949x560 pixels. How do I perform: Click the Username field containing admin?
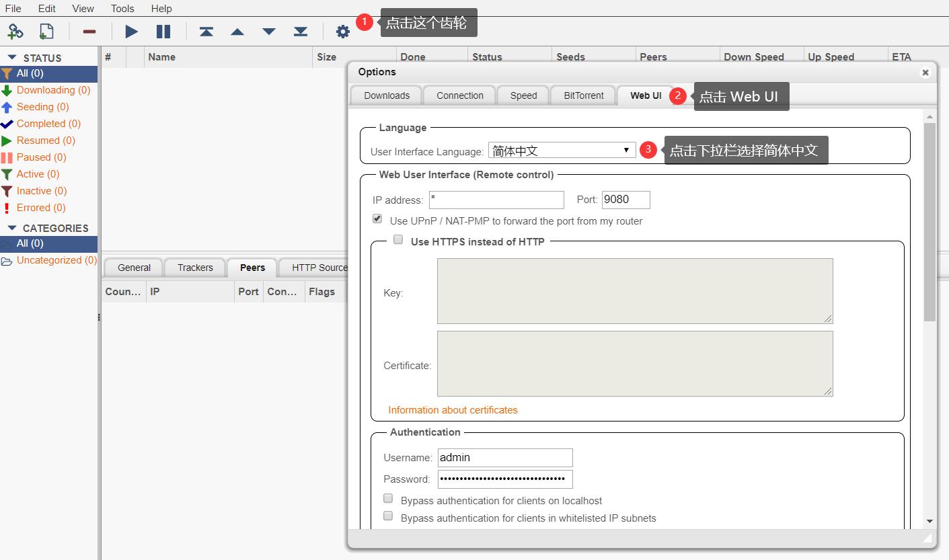click(x=505, y=458)
